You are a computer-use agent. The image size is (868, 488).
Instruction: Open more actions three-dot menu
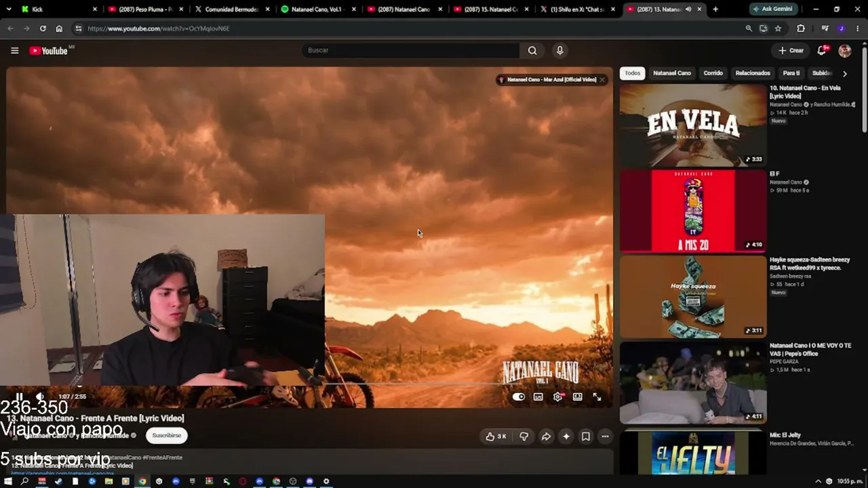click(x=606, y=436)
